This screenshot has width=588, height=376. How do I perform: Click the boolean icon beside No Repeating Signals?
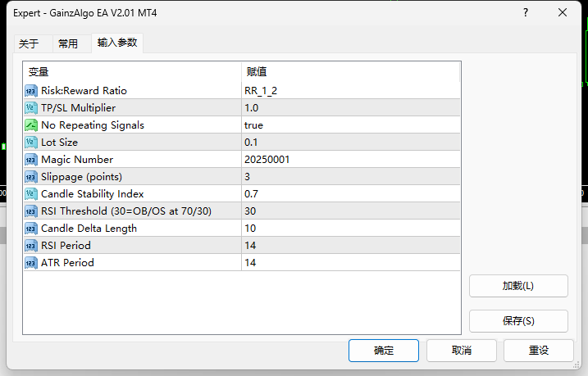pos(31,125)
